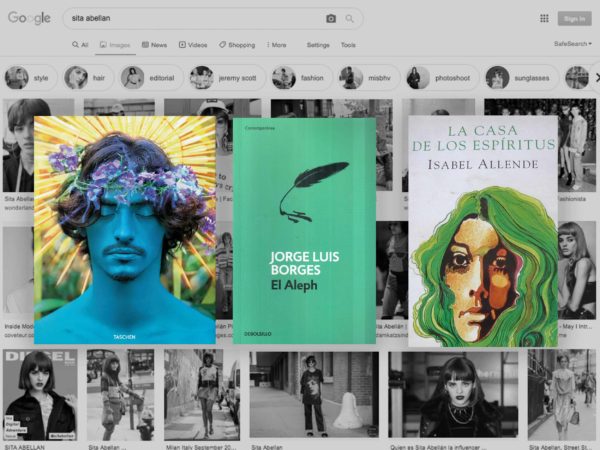Filter by the 'style' chip
This screenshot has width=600, height=450.
(x=31, y=78)
